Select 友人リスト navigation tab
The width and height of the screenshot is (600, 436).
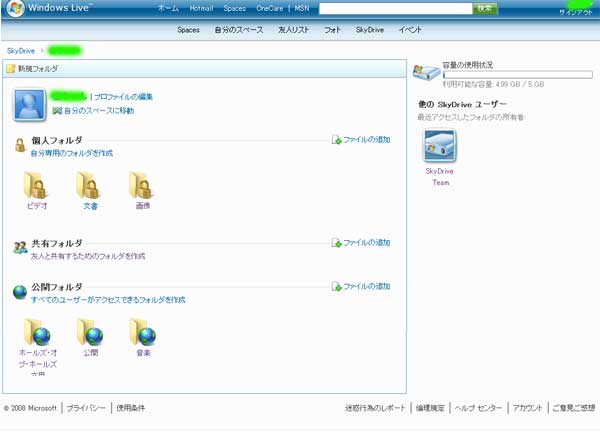point(293,30)
